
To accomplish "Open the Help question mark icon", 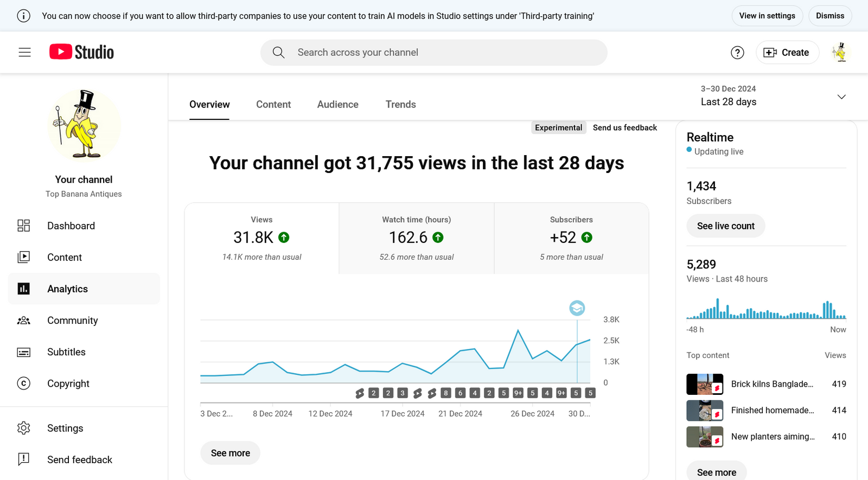I will click(737, 53).
